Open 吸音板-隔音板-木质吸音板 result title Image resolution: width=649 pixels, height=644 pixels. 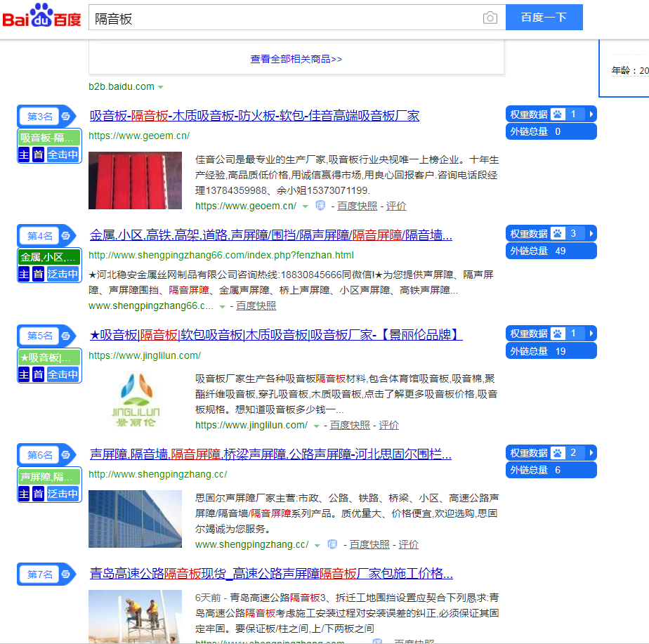click(x=254, y=116)
